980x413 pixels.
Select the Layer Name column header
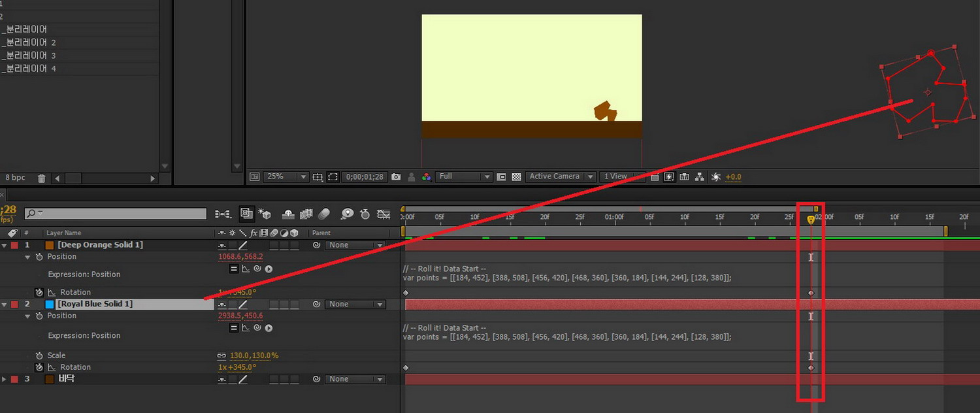point(64,233)
